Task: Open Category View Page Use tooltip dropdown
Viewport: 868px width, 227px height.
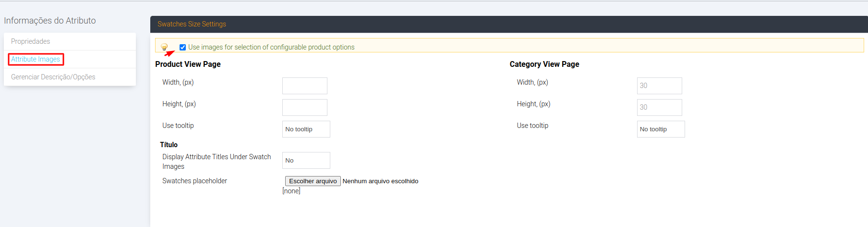Action: (x=661, y=129)
